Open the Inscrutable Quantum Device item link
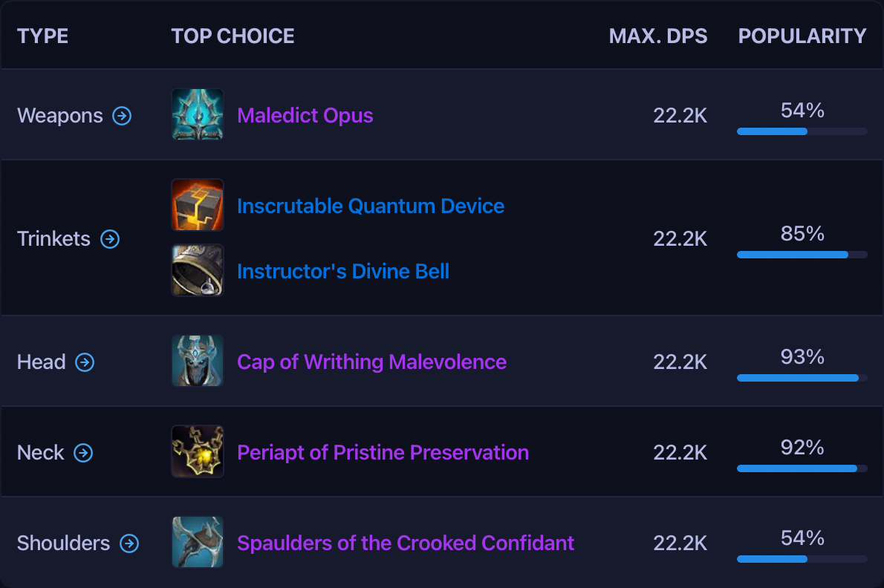 point(371,206)
